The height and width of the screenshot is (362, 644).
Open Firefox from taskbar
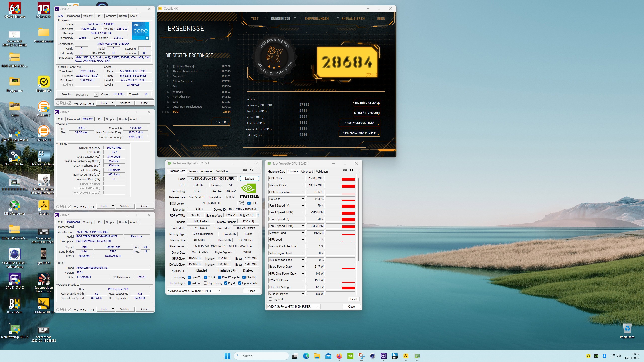(x=339, y=356)
